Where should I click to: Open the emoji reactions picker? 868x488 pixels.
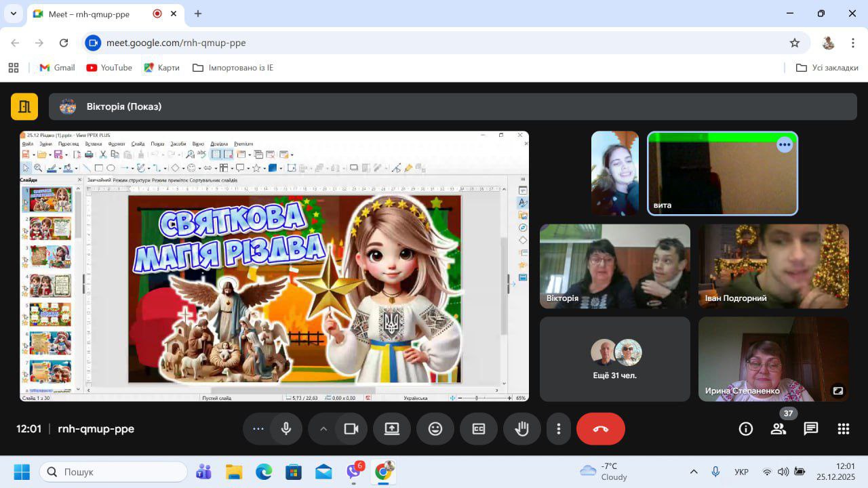point(435,429)
